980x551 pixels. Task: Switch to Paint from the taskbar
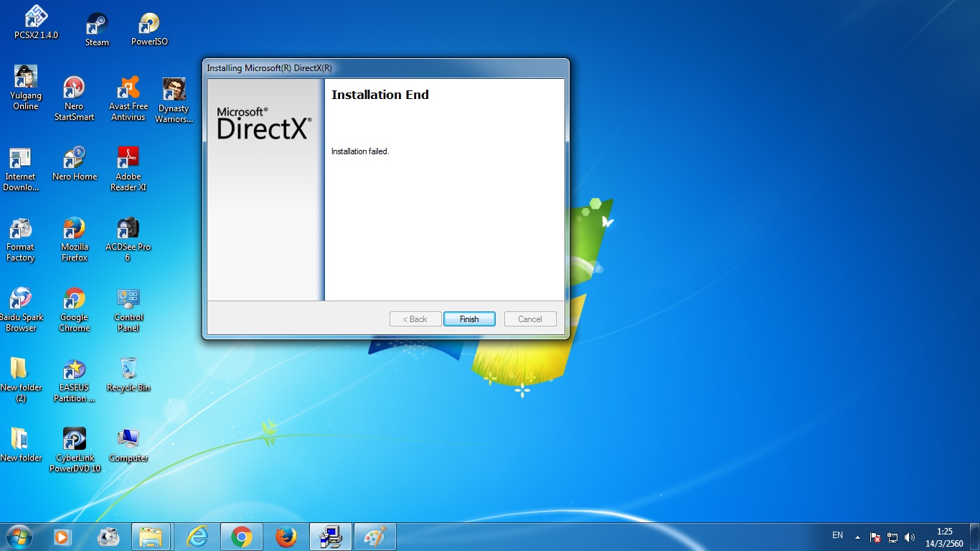374,537
